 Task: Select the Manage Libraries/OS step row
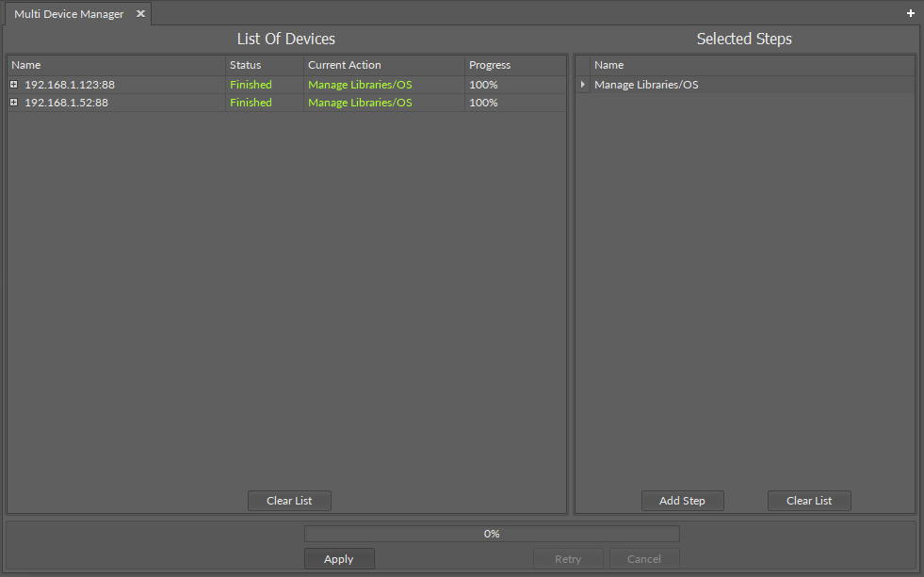click(646, 84)
